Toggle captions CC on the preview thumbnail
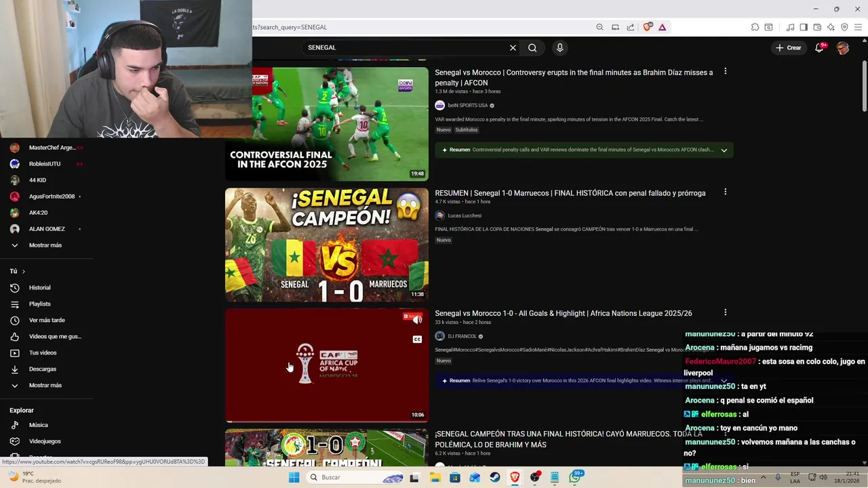The height and width of the screenshot is (488, 868). (x=417, y=340)
